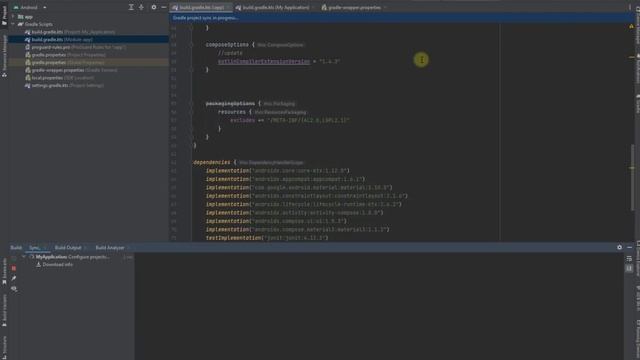This screenshot has width=640, height=360.
Task: Open the editor tabs more-options menu
Action: point(630,7)
